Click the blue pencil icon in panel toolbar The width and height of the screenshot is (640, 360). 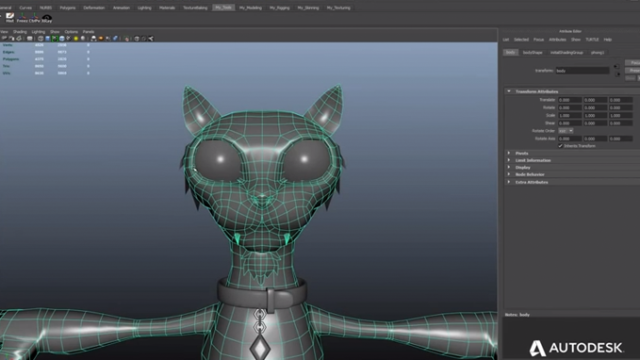coord(115,38)
